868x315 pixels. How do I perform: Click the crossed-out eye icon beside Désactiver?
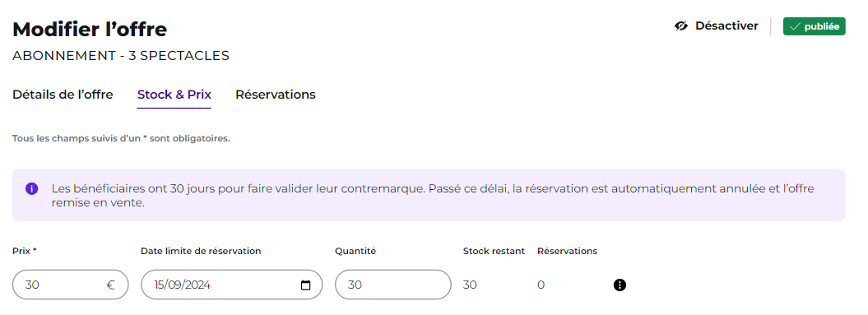681,26
